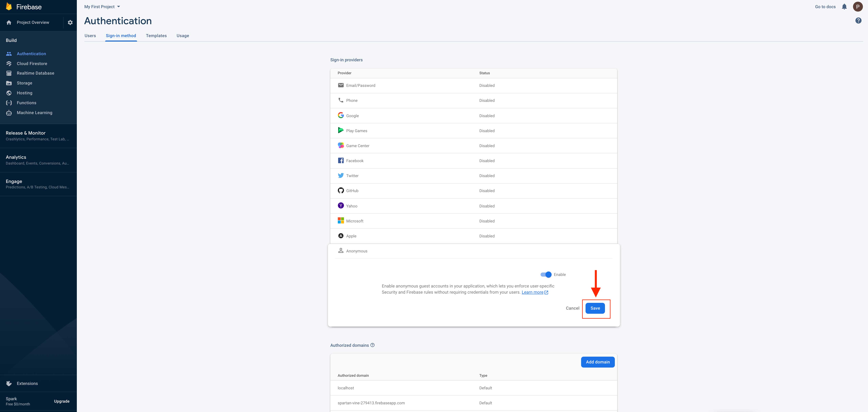Click the Microsoft provider name
The height and width of the screenshot is (412, 868).
pos(355,221)
